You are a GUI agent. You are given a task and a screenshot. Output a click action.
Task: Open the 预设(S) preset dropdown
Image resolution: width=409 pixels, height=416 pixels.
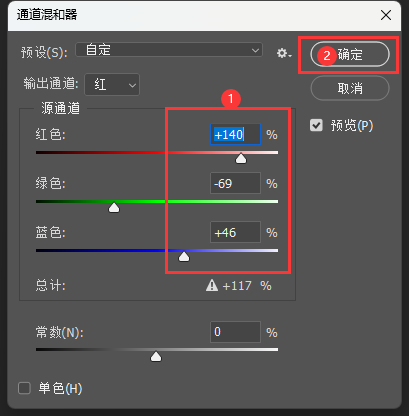[x=169, y=50]
